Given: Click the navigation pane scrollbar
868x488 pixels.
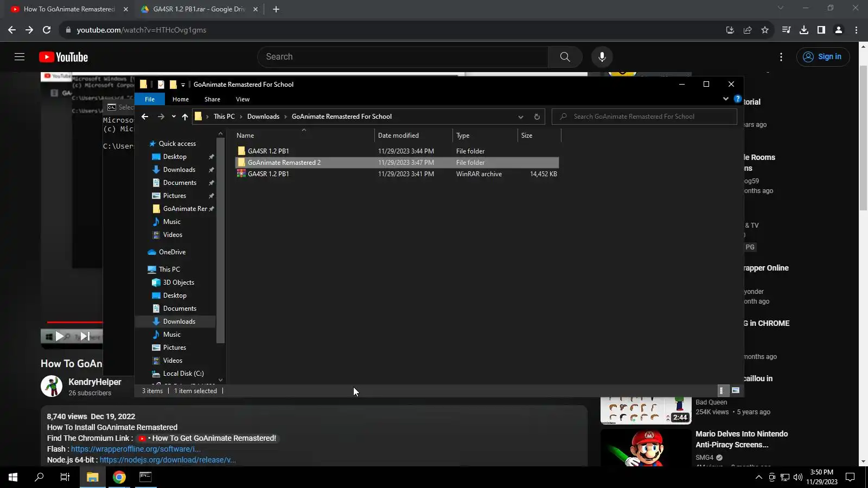Looking at the screenshot, I should click(x=220, y=241).
